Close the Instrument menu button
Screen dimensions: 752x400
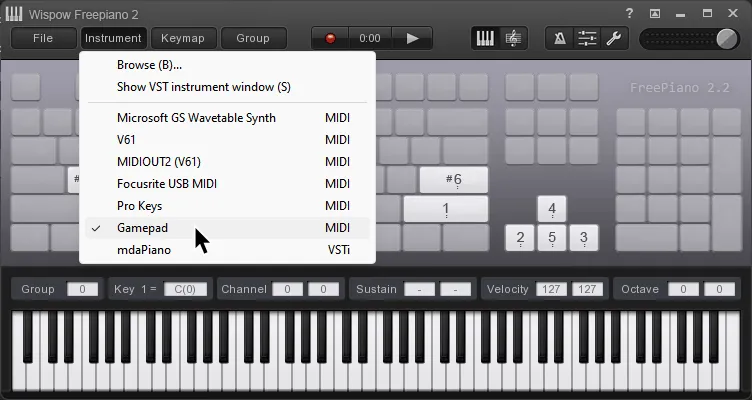tap(113, 38)
